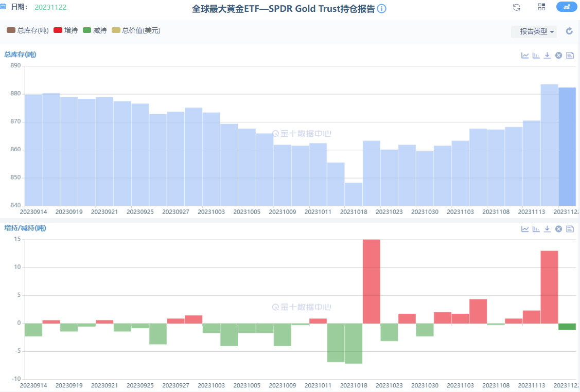Toggle the 减持 legend series

(x=95, y=30)
